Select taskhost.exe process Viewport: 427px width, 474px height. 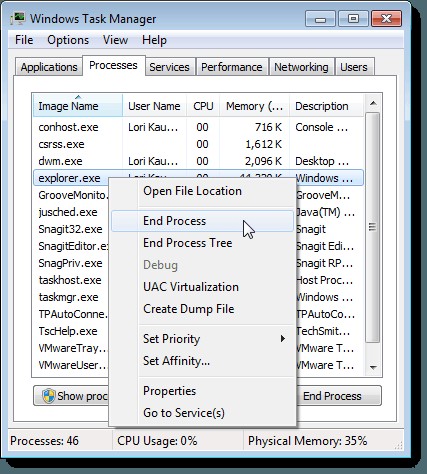pos(70,280)
